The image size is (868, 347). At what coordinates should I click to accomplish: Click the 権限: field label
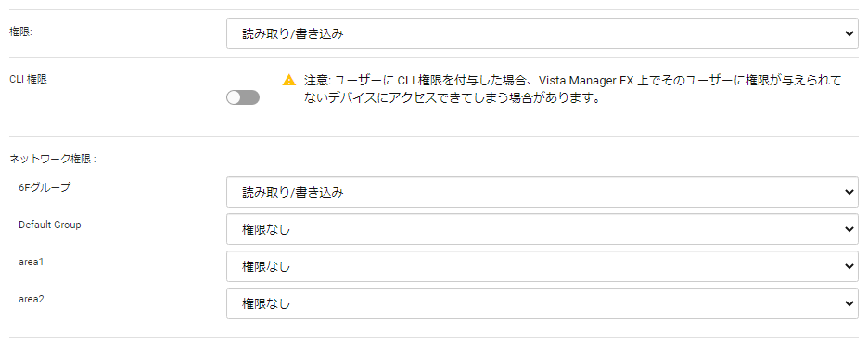tap(21, 32)
